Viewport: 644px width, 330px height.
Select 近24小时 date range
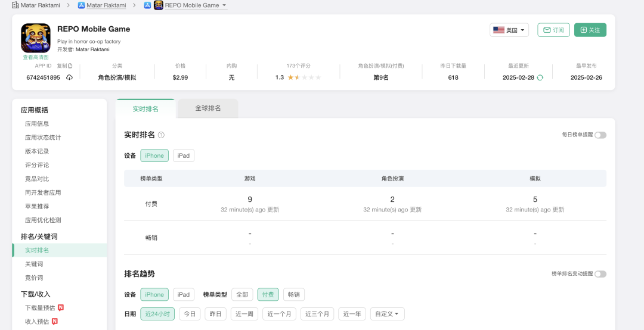pos(157,314)
